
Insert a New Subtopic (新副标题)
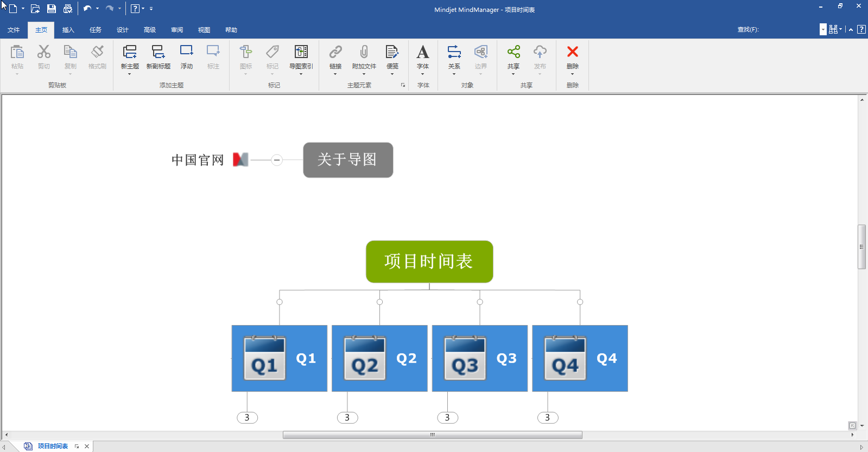pos(158,52)
